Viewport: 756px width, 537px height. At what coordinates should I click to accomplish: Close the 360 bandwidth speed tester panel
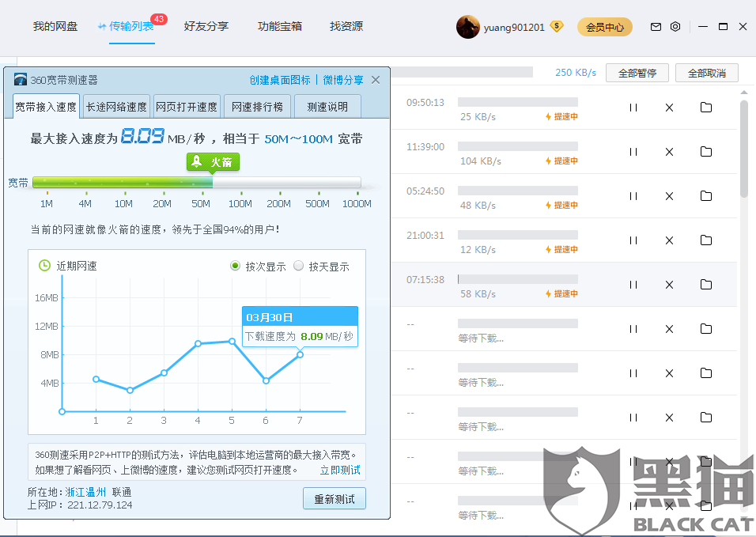point(376,80)
